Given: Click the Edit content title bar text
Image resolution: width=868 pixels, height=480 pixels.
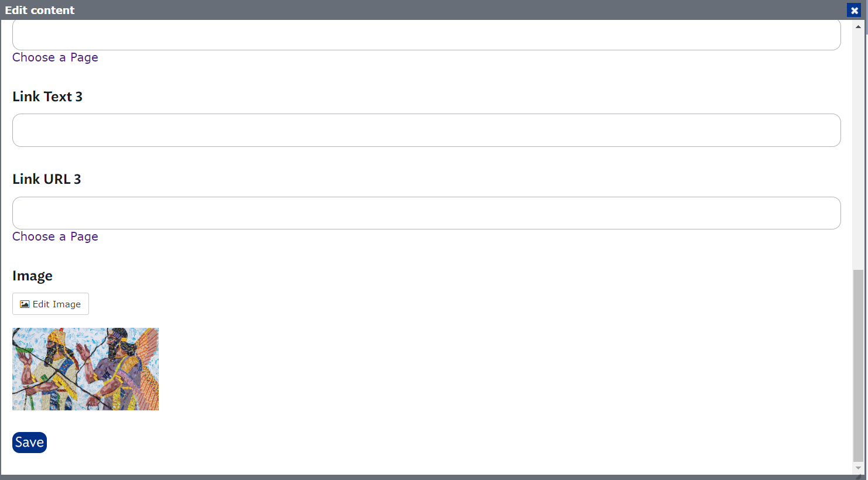Looking at the screenshot, I should (x=40, y=10).
